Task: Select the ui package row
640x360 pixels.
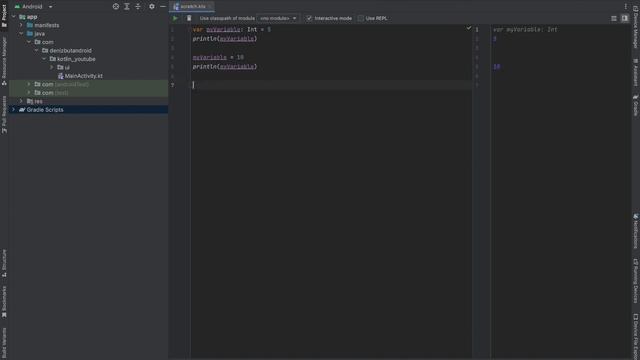Action: (x=88, y=67)
